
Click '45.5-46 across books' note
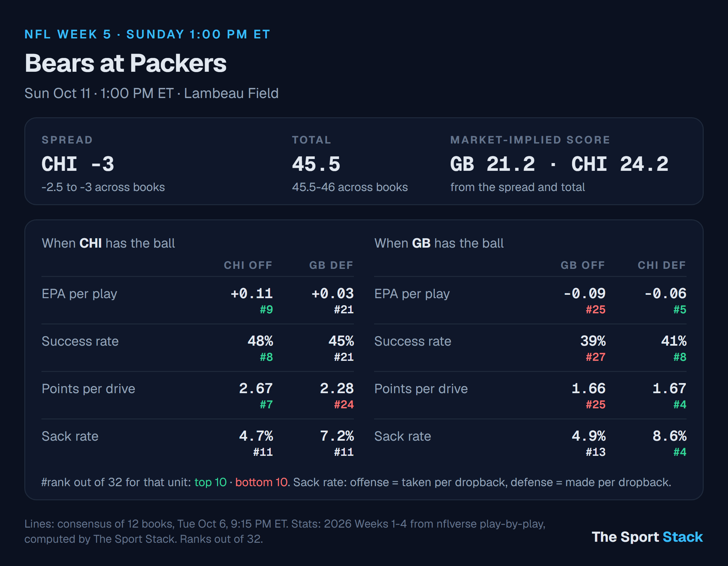click(350, 187)
